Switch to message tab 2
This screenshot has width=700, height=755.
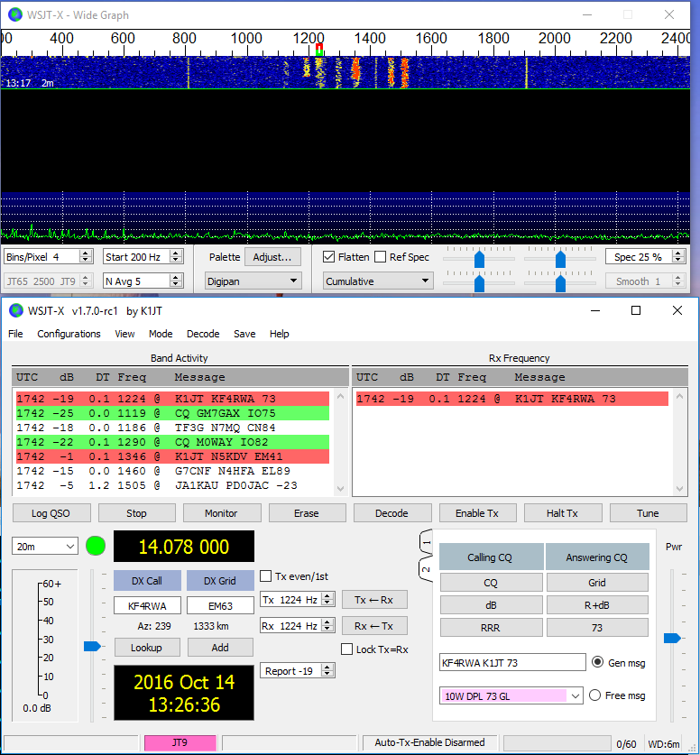pyautogui.click(x=426, y=569)
